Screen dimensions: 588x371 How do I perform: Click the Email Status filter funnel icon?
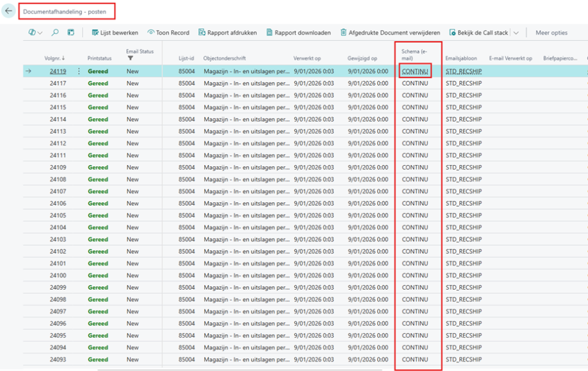tap(131, 58)
